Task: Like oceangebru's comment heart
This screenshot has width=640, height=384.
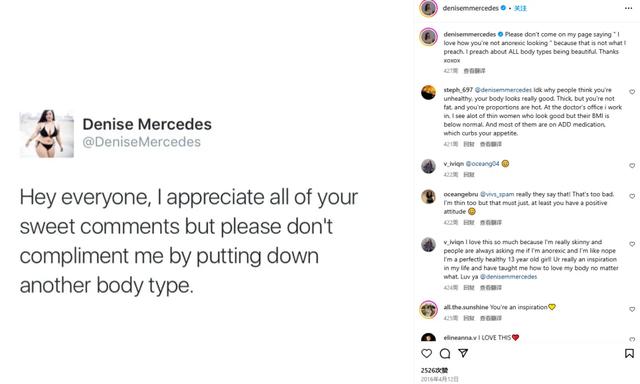Action: click(632, 196)
